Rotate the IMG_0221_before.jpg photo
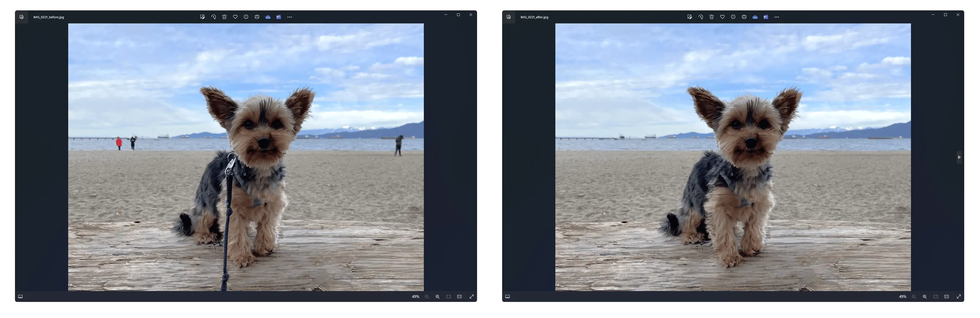 pos(214,17)
